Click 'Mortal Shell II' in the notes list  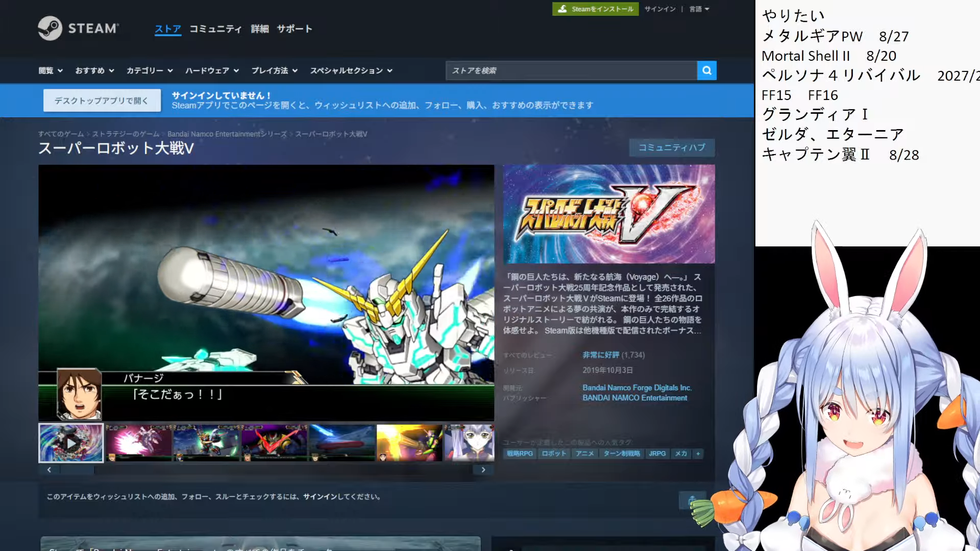[x=806, y=56]
